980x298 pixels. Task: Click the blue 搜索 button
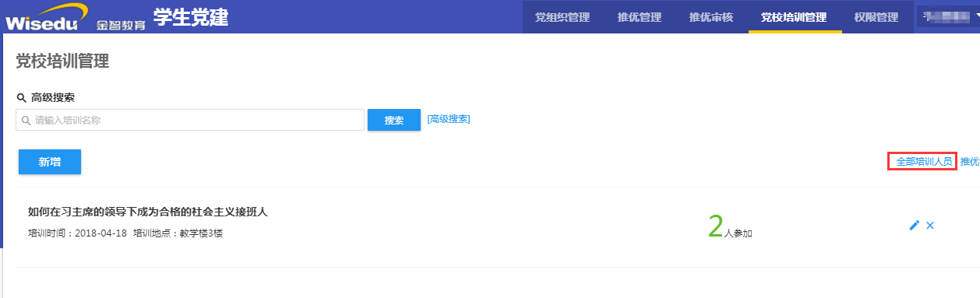[394, 121]
